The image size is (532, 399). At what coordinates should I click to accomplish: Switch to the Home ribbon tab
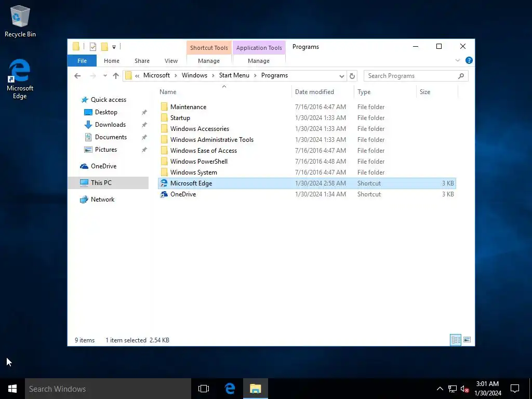pos(112,61)
